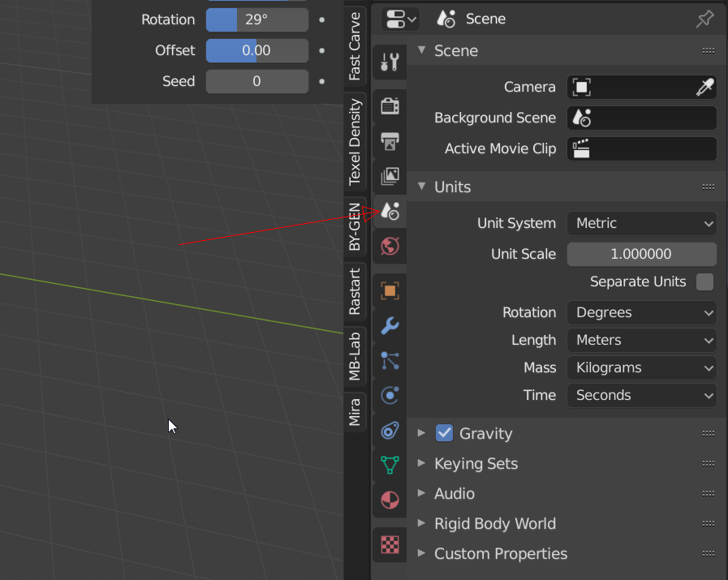Expand the Rigid Body World panel
This screenshot has height=580, width=728.
pos(421,523)
